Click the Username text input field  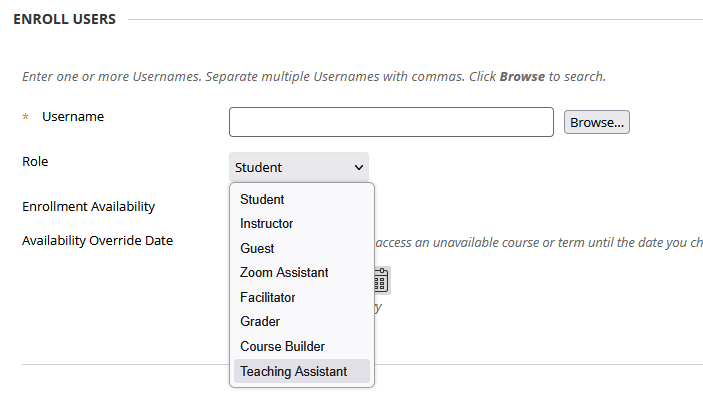click(390, 122)
